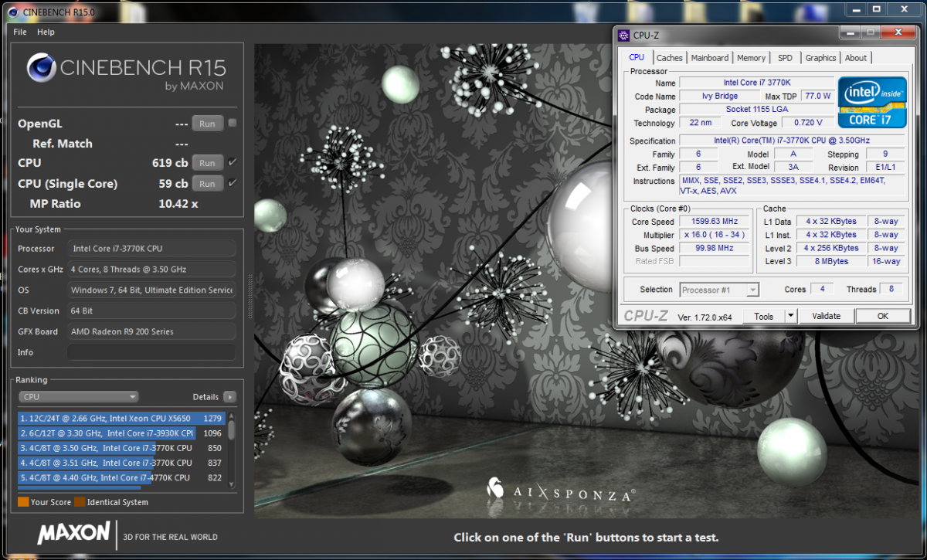The image size is (927, 560).
Task: Open the Help menu in Cinebench
Action: pyautogui.click(x=46, y=32)
